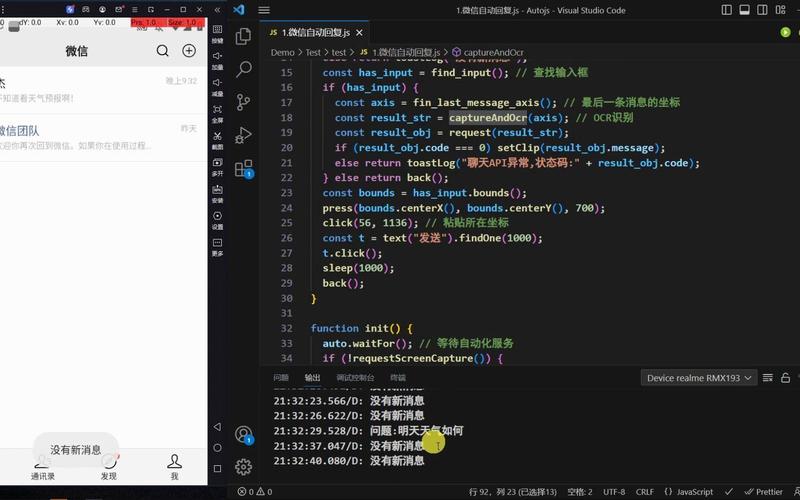This screenshot has width=800, height=500.
Task: Click the green run script button
Action: pos(785,32)
